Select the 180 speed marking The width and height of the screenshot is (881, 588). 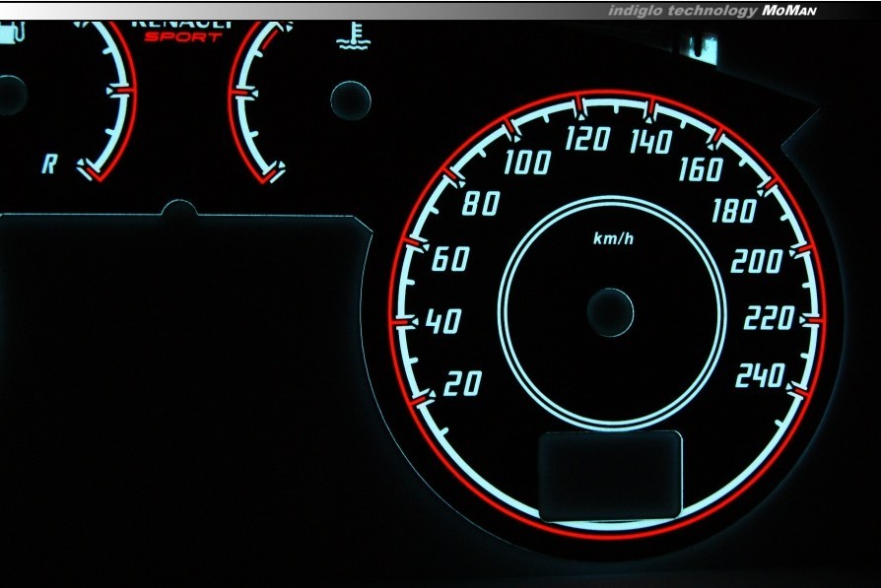click(x=733, y=212)
